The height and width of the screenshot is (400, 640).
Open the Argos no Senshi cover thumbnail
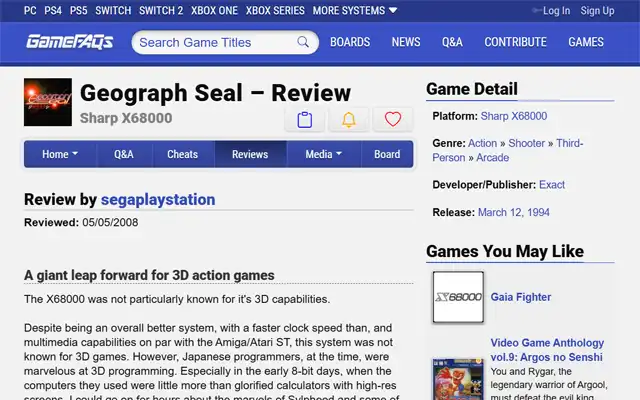(458, 380)
